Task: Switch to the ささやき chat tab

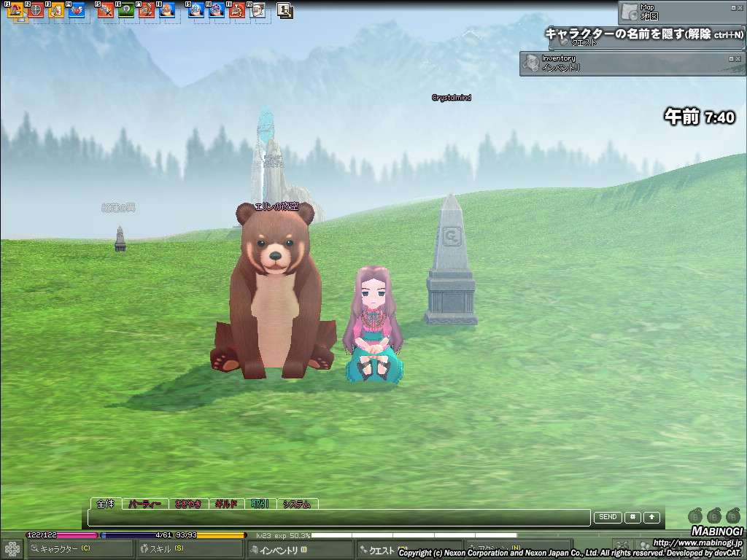Action: [x=188, y=504]
